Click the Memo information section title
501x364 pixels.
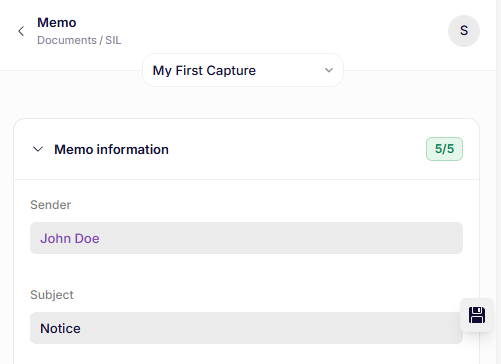pyautogui.click(x=111, y=149)
